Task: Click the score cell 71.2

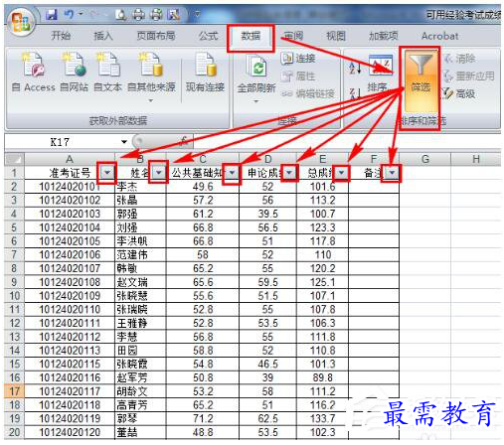Action: point(203,418)
